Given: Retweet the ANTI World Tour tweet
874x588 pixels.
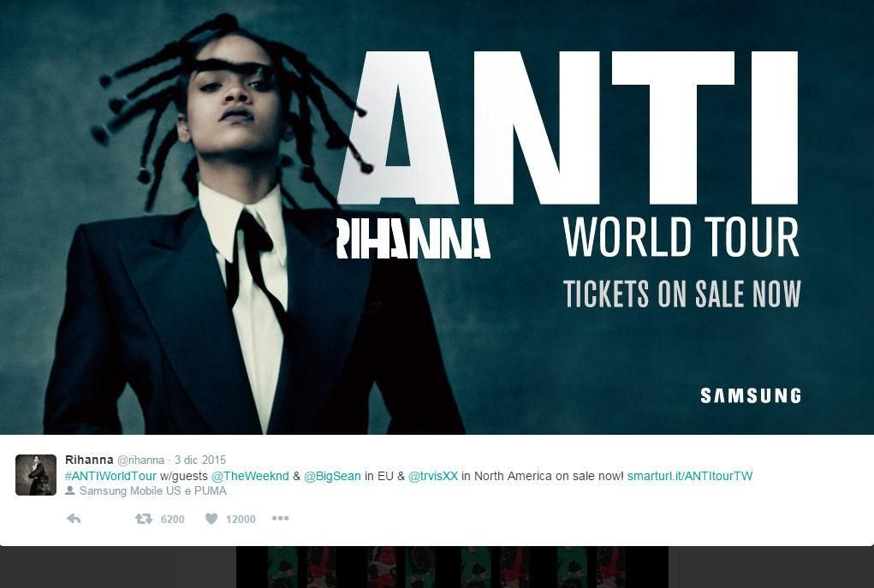Looking at the screenshot, I should pyautogui.click(x=144, y=519).
